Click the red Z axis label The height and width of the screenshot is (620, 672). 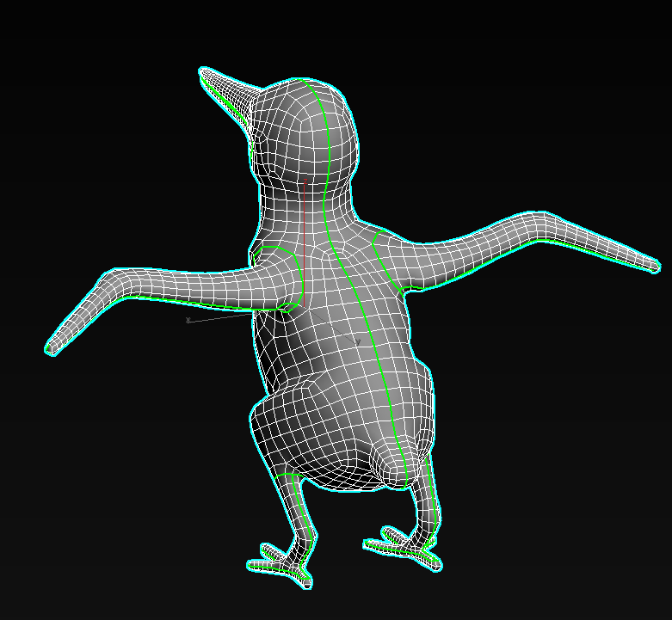[305, 181]
